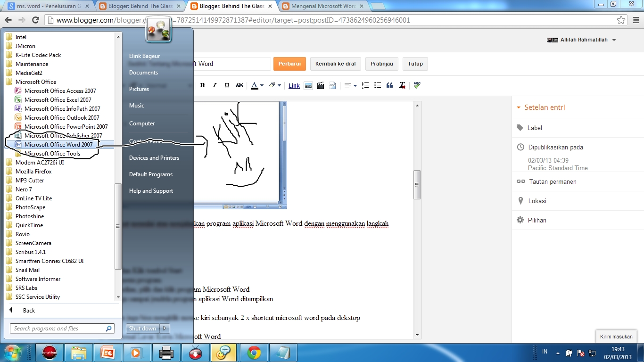
Task: Toggle underline formatting in Blogger editor
Action: [227, 85]
